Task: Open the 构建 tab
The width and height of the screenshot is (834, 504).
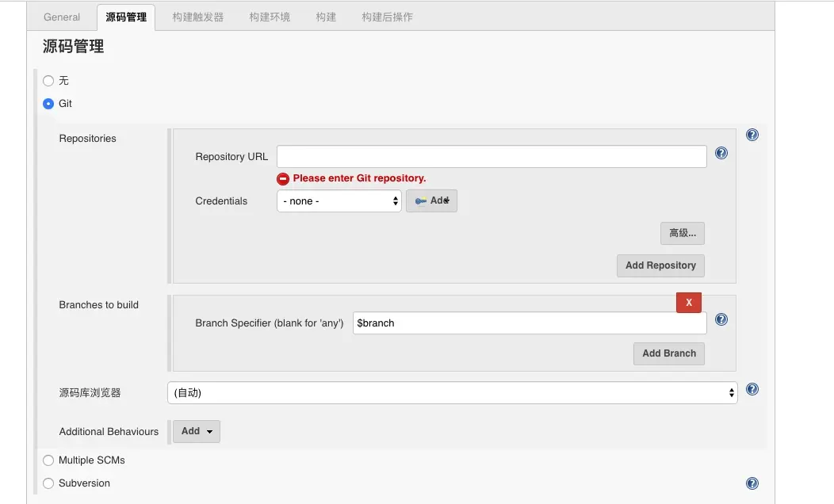Action: click(326, 17)
